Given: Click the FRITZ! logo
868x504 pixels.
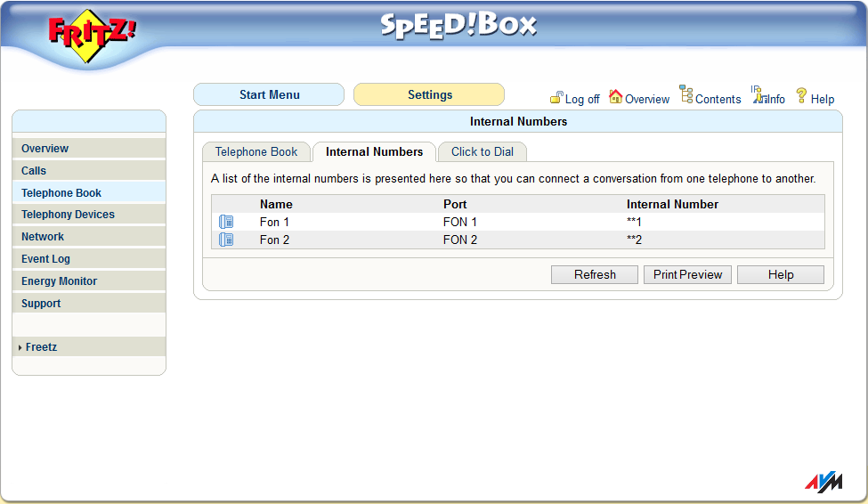Looking at the screenshot, I should point(93,36).
